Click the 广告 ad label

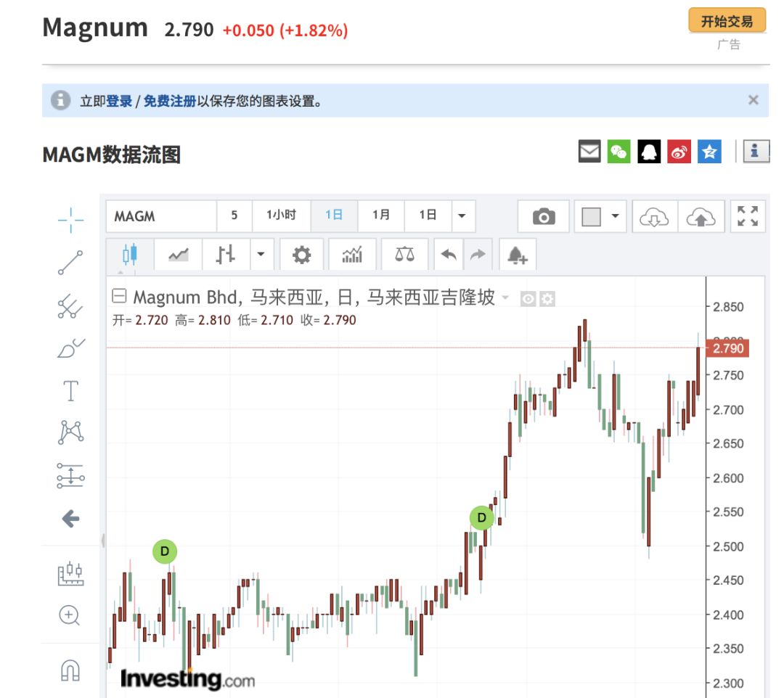tap(728, 44)
